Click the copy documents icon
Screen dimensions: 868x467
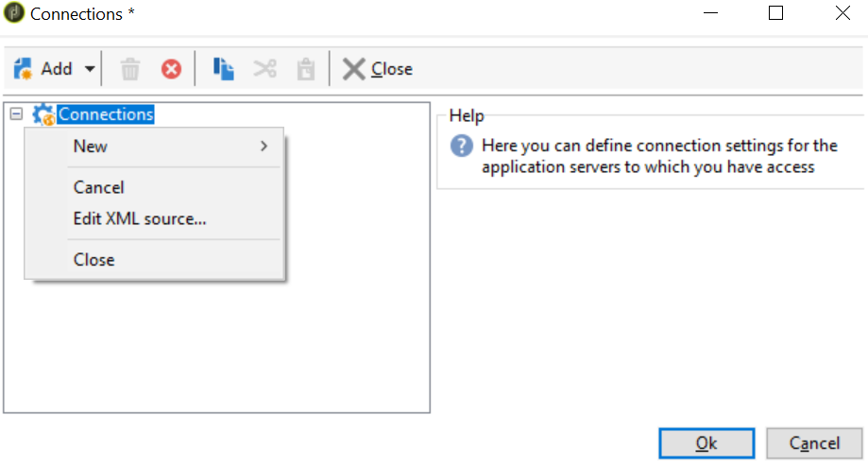click(x=224, y=69)
